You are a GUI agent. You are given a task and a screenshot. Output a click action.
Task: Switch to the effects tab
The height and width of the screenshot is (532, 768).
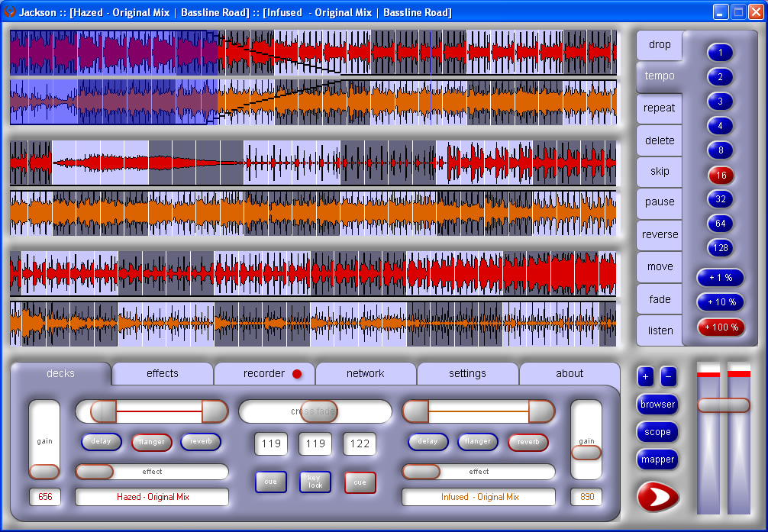coord(162,374)
